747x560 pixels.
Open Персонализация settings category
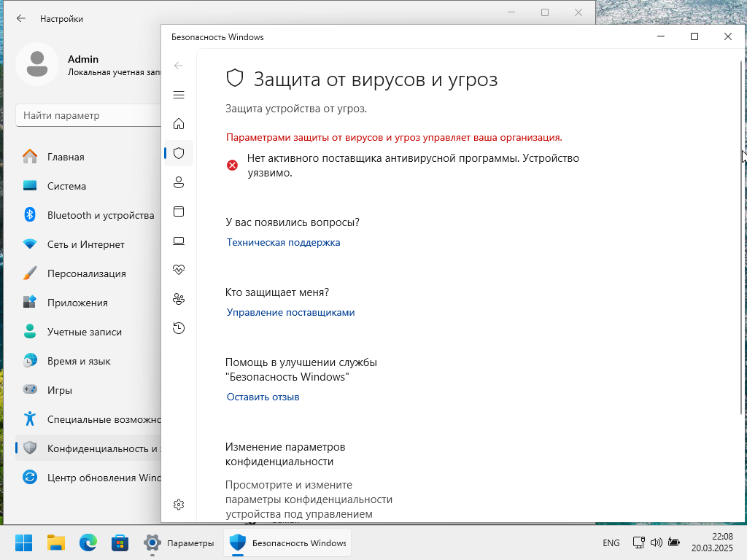pos(88,274)
